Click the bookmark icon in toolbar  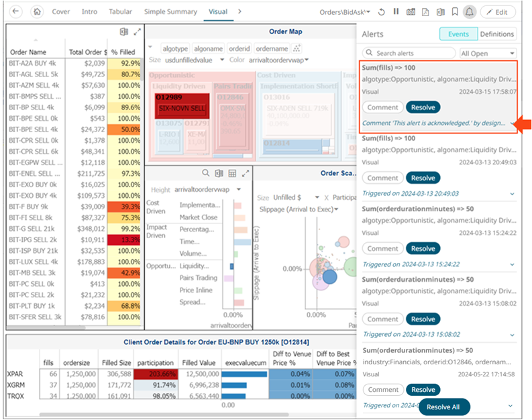454,12
